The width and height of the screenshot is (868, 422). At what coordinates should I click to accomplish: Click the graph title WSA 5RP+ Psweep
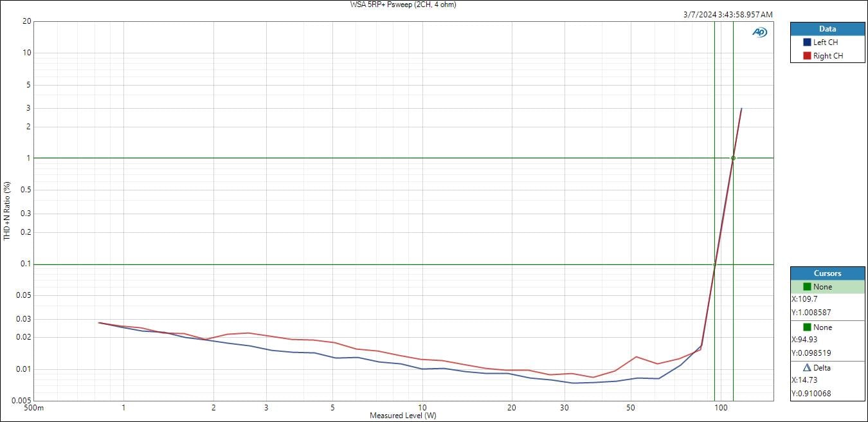[403, 5]
